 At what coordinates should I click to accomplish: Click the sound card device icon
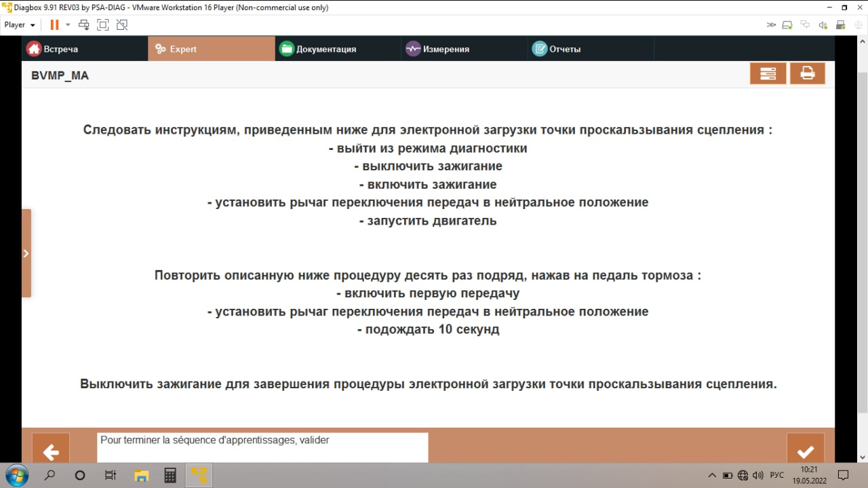pos(823,25)
